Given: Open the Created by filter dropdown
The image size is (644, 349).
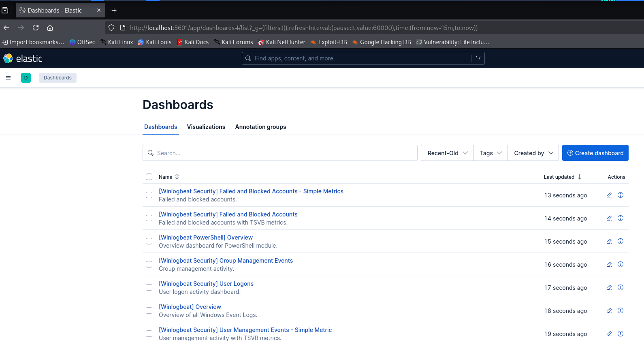Looking at the screenshot, I should coord(533,153).
